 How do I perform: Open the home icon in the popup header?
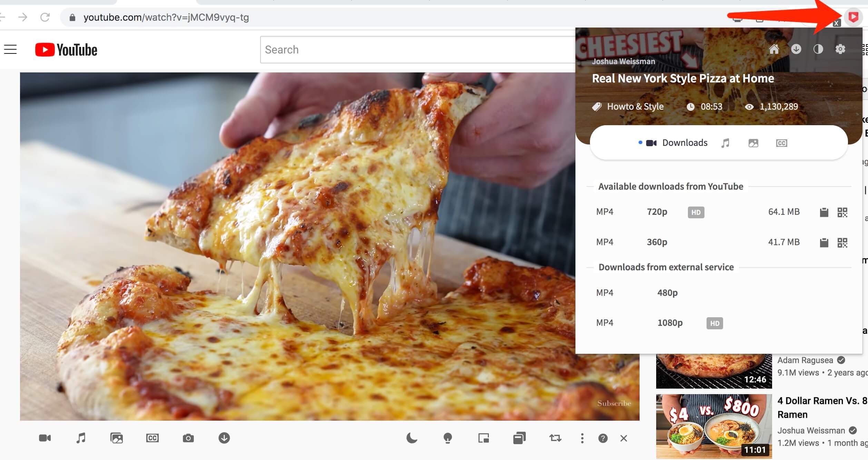774,49
